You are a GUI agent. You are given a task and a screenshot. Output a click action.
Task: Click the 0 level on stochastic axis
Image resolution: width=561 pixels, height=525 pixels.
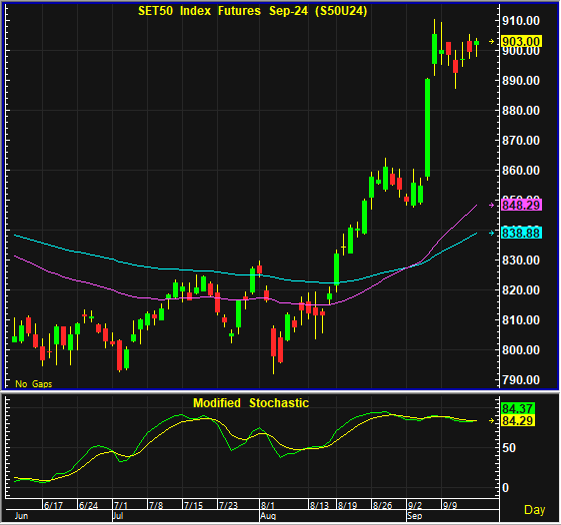coord(505,488)
